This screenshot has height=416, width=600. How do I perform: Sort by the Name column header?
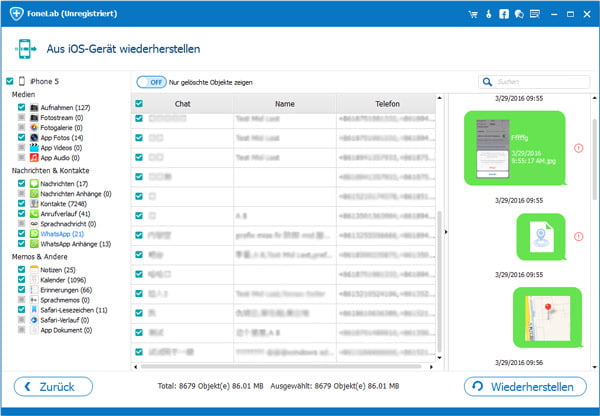click(285, 103)
